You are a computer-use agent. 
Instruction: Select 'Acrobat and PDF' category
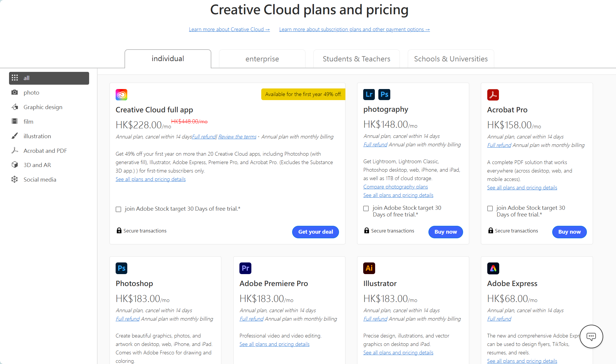49,150
